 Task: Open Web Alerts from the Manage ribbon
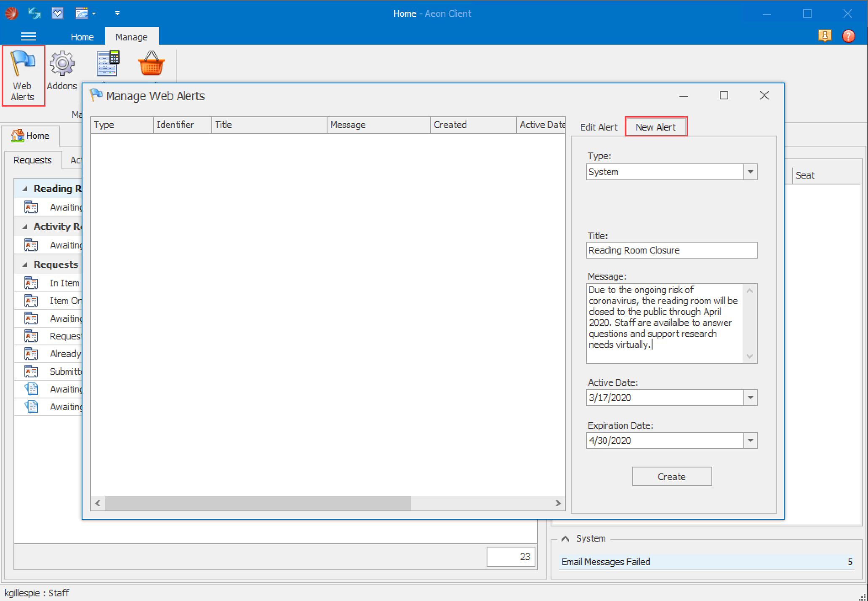tap(23, 75)
